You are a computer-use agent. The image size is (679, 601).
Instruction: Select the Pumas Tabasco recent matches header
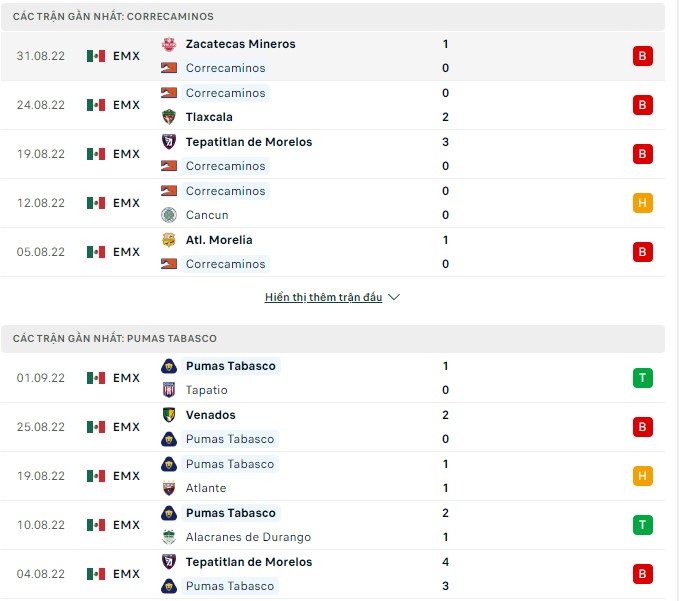pyautogui.click(x=115, y=339)
